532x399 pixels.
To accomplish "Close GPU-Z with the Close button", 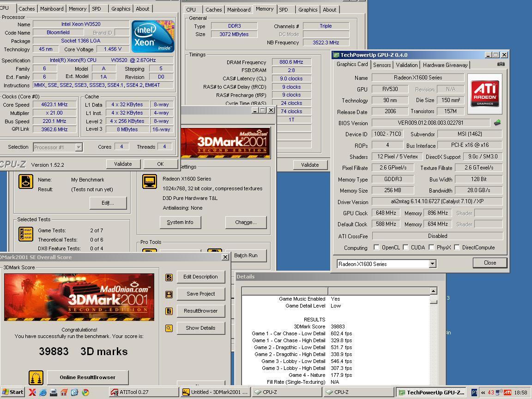I will (x=490, y=263).
